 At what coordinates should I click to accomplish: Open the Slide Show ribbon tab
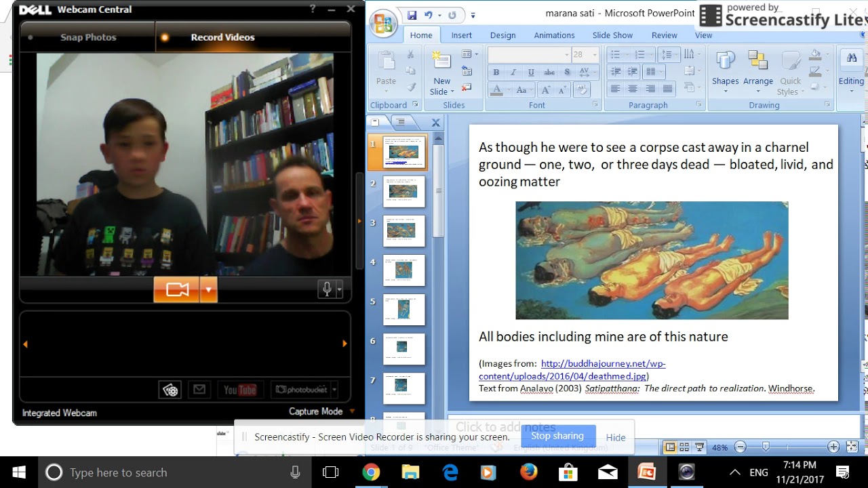tap(612, 35)
